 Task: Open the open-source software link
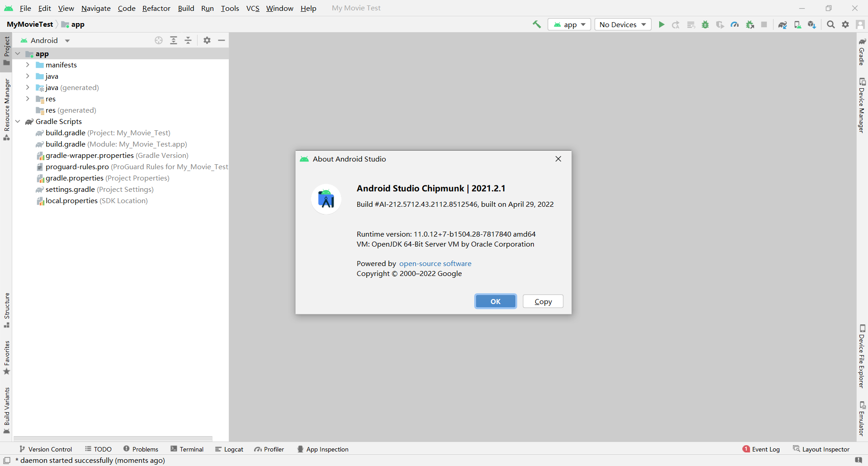[x=435, y=263]
